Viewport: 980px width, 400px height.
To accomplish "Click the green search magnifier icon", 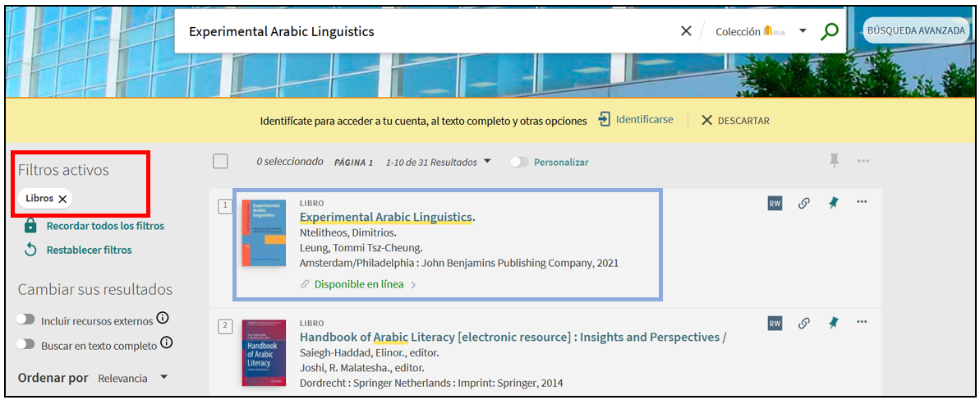I will [830, 31].
